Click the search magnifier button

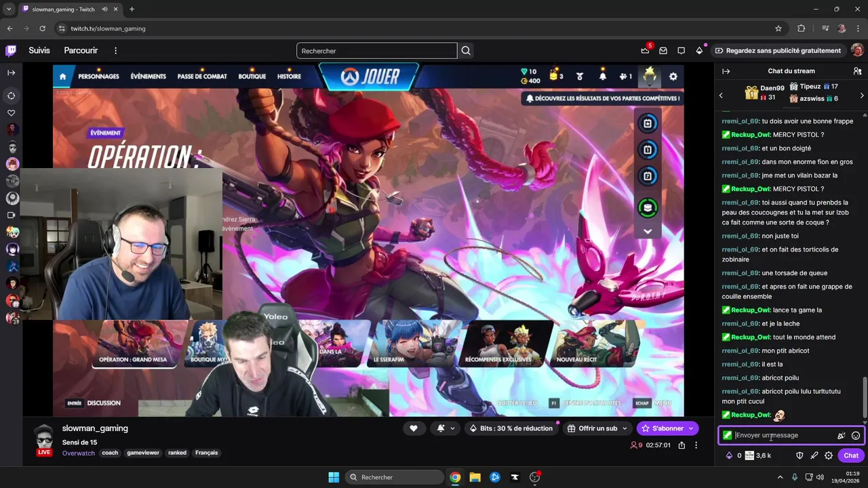[x=466, y=51]
